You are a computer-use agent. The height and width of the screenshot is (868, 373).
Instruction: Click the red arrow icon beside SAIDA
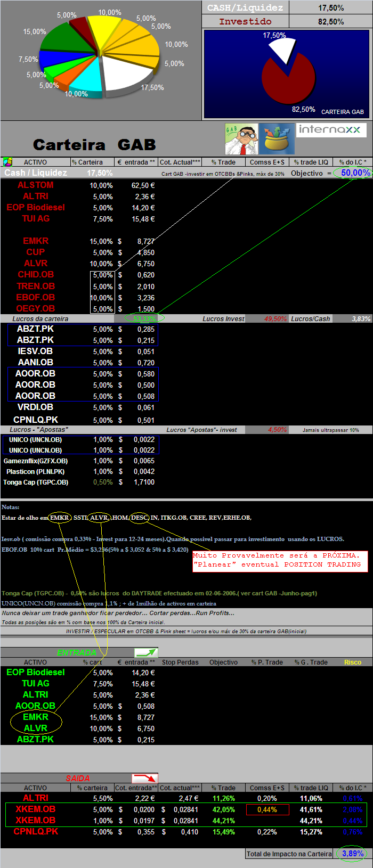point(145,778)
